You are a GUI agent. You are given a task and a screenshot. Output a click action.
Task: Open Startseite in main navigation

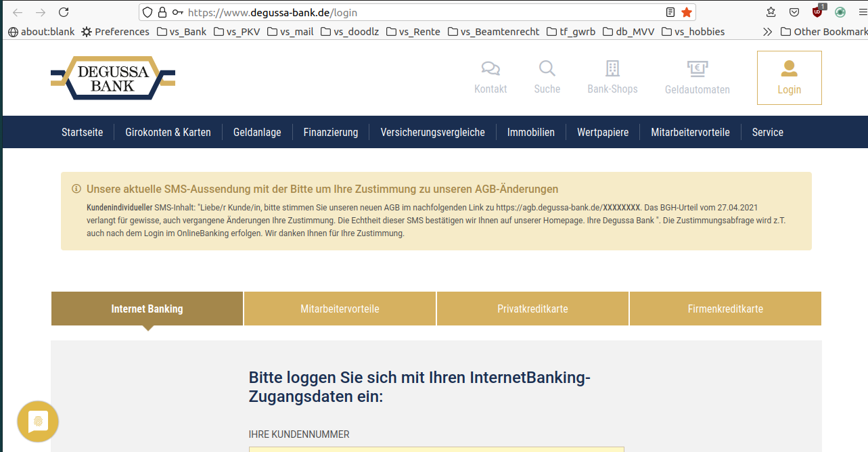tap(83, 133)
